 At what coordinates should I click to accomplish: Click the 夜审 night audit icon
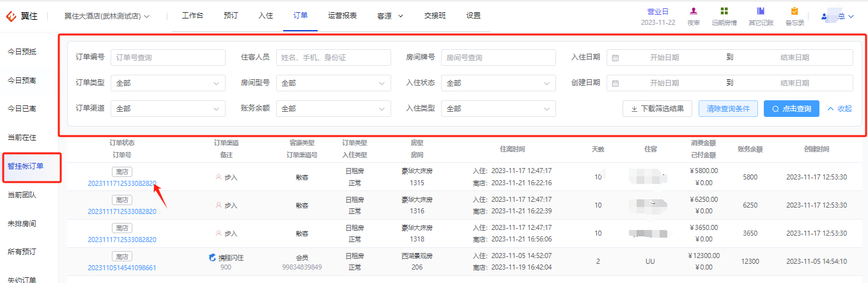tap(694, 11)
